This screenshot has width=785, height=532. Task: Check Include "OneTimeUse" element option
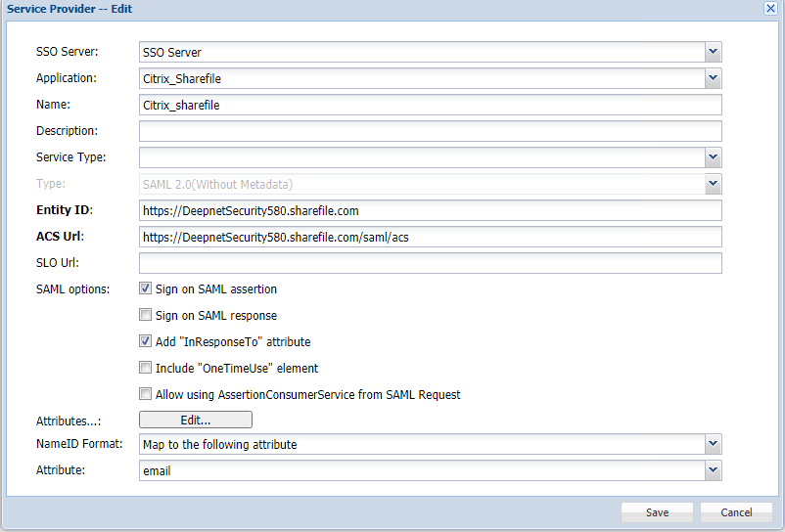(x=146, y=369)
